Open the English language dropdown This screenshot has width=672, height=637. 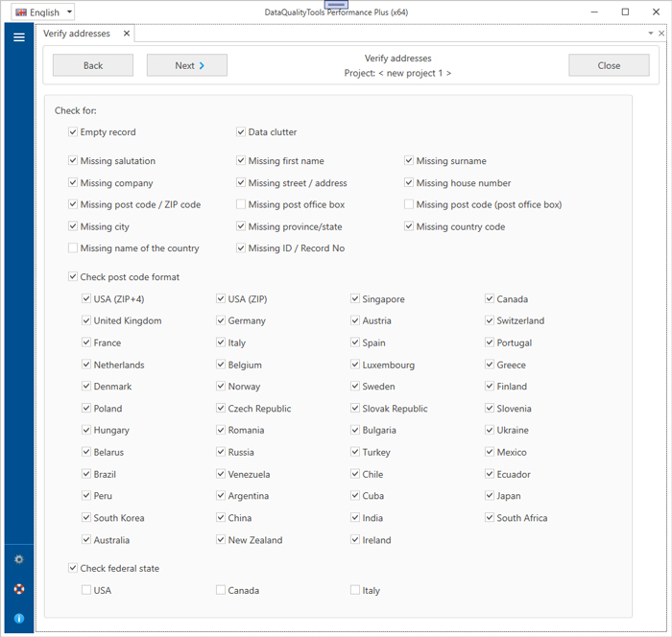(x=43, y=12)
